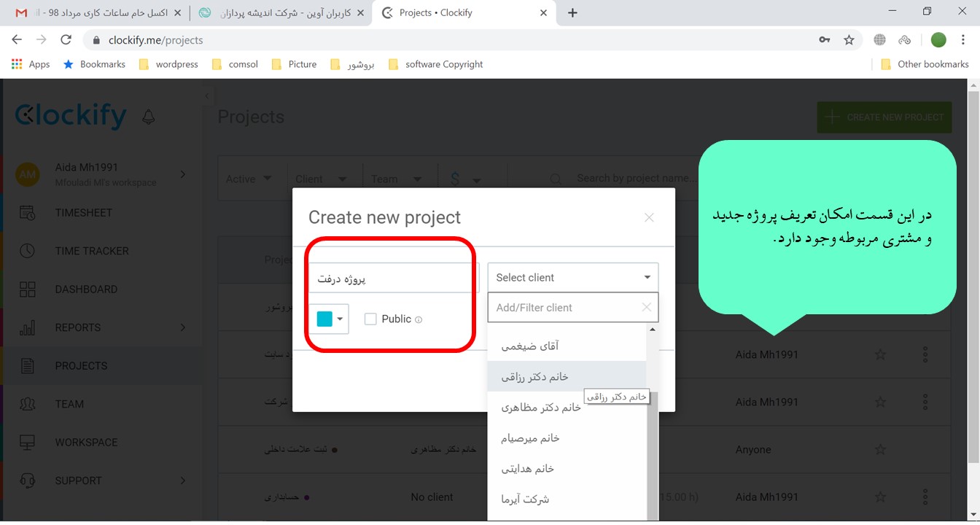Click the client list scrollbar
This screenshot has width=980, height=525.
point(653,456)
